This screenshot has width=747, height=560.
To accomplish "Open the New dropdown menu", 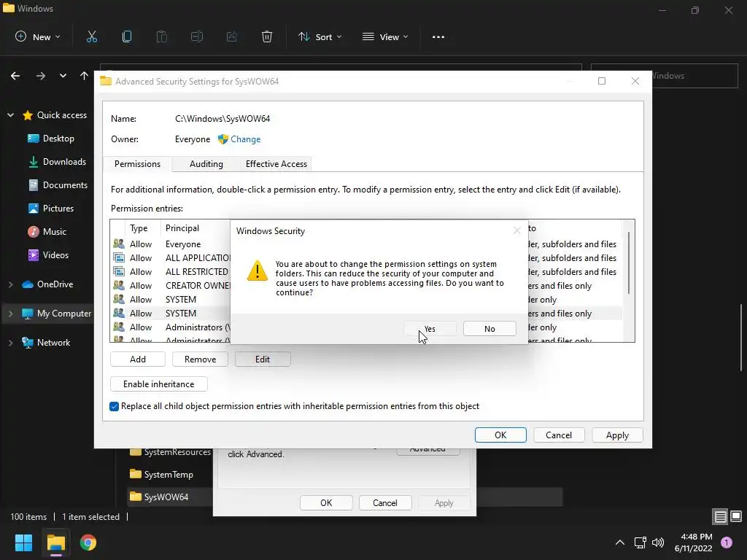I will click(x=38, y=36).
